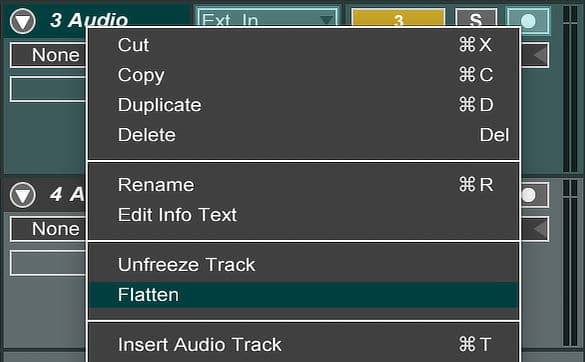Toggle track 3 activator button

[398, 18]
